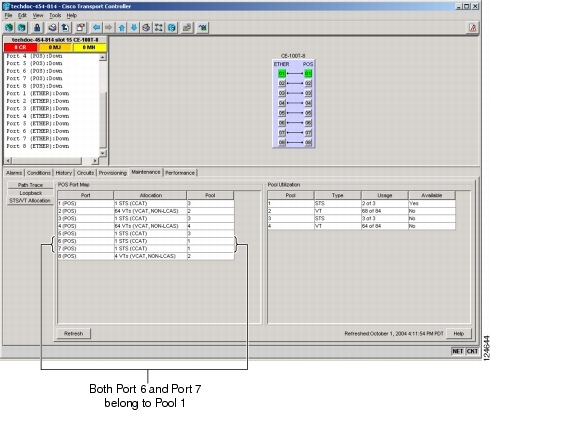Screen dimensions: 576x432
Task: Switch to the Performance tab
Action: click(180, 173)
